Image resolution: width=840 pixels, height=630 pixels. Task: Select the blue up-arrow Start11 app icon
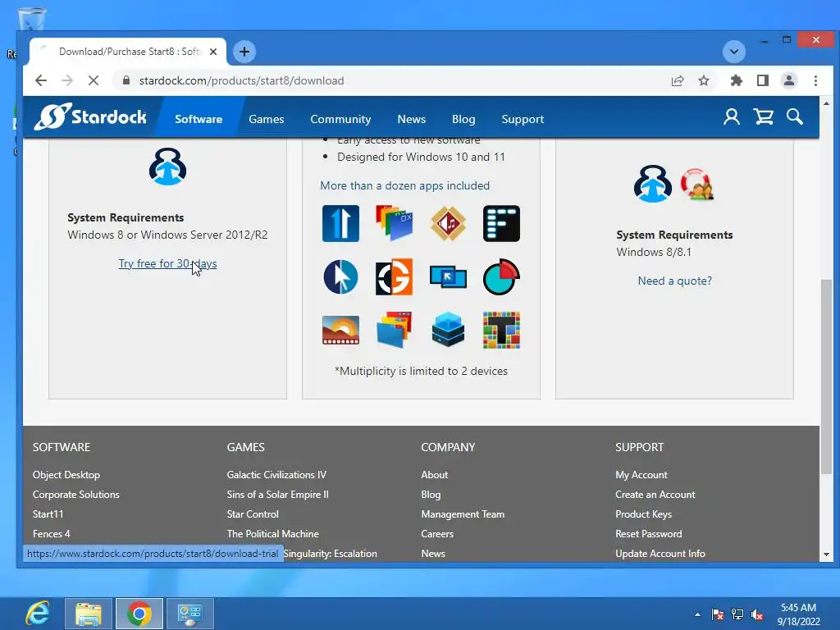click(x=340, y=223)
